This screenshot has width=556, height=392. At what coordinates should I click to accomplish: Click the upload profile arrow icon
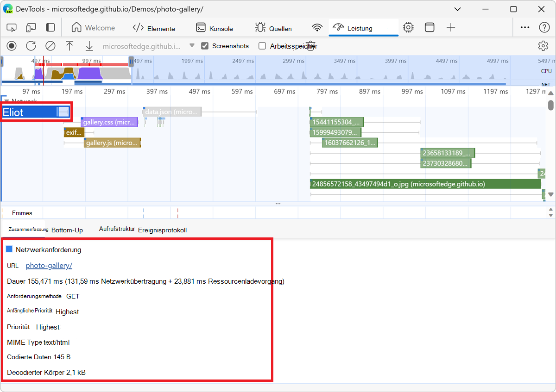coord(69,46)
